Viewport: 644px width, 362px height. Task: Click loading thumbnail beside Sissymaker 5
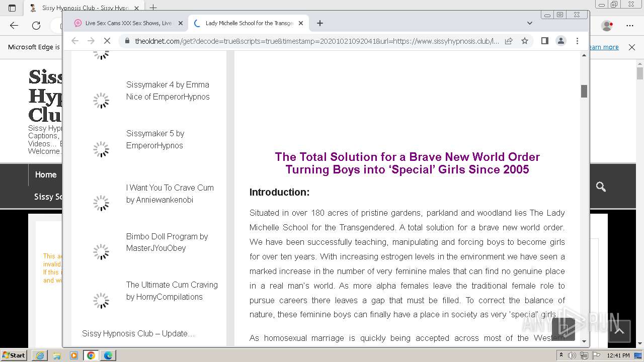101,149
